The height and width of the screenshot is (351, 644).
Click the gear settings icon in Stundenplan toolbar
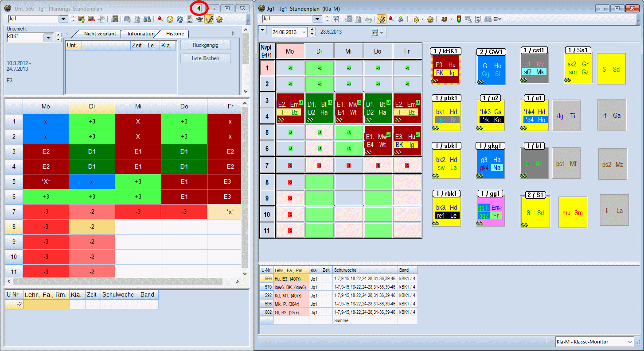pyautogui.click(x=429, y=19)
